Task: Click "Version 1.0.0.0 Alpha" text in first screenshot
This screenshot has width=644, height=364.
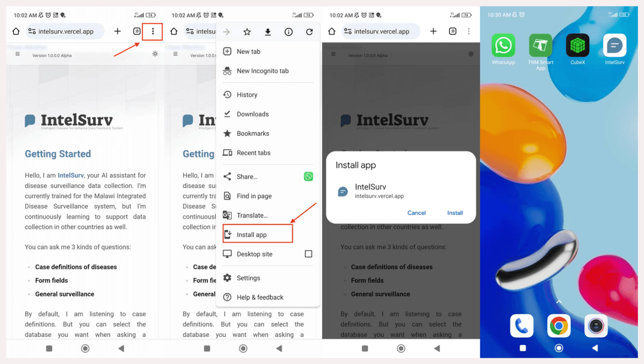Action: click(52, 56)
